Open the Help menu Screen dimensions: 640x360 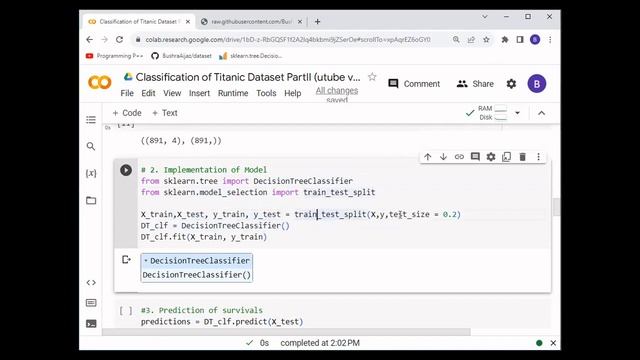(x=292, y=93)
